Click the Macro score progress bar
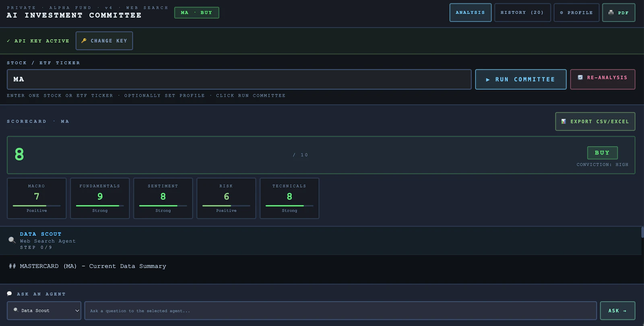644x326 pixels. (37, 206)
